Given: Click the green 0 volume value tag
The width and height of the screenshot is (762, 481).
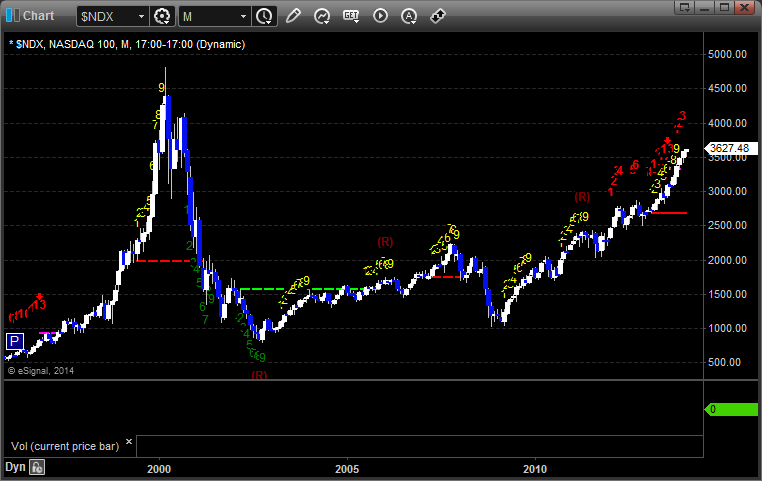Looking at the screenshot, I should (731, 410).
